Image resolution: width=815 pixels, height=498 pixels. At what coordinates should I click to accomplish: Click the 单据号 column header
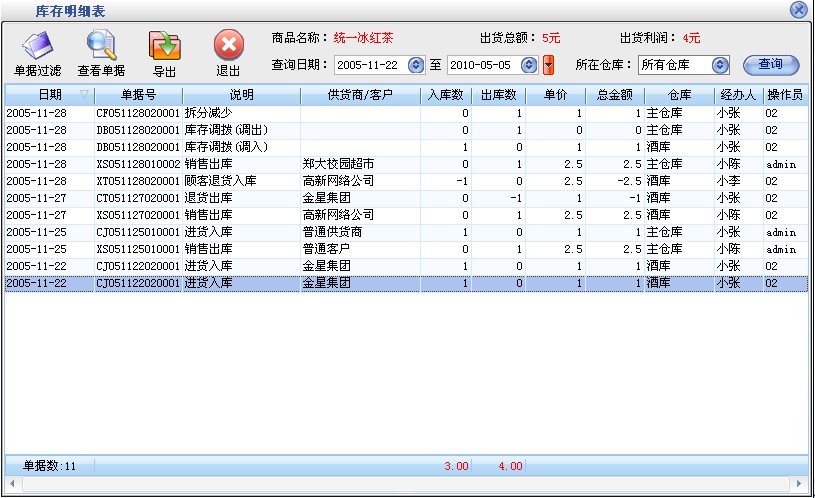[x=139, y=95]
